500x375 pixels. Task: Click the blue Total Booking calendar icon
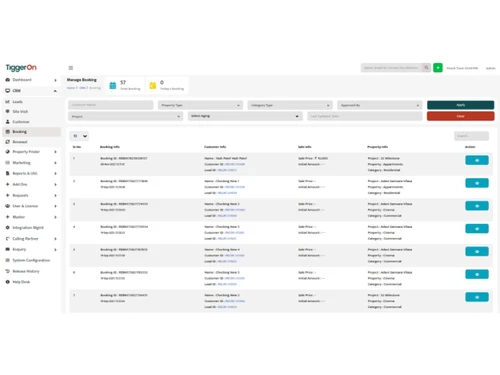(113, 85)
